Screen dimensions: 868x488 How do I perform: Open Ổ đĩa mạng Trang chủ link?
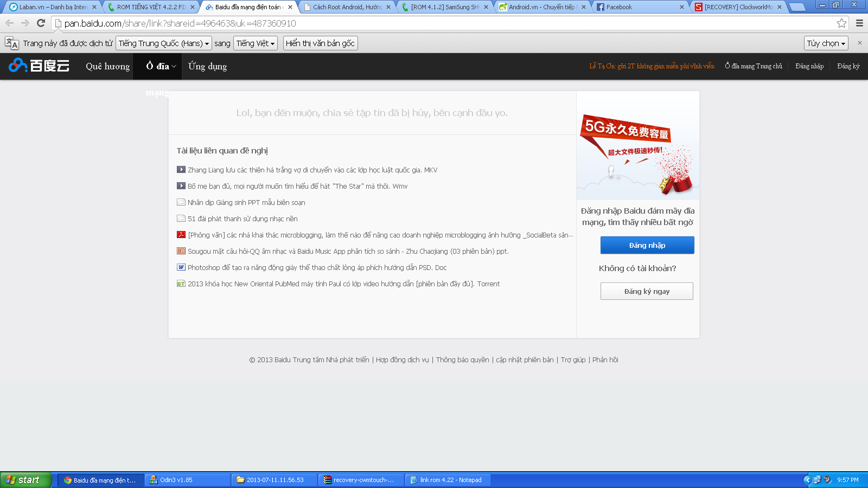coord(754,66)
